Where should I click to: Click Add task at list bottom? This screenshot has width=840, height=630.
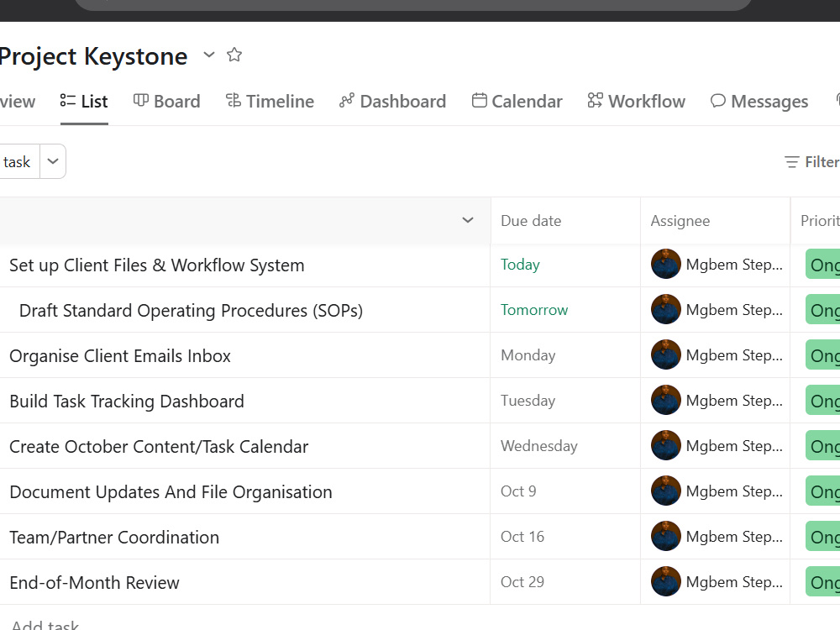45,624
